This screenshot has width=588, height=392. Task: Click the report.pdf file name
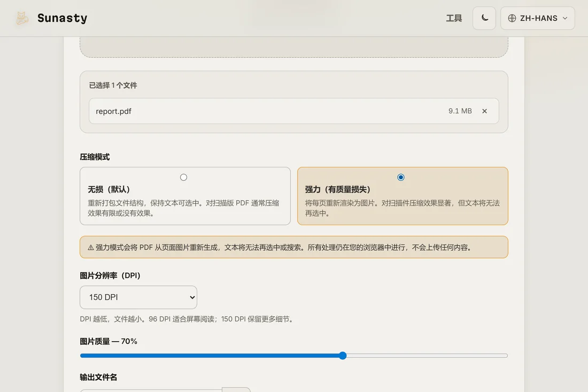click(x=114, y=111)
